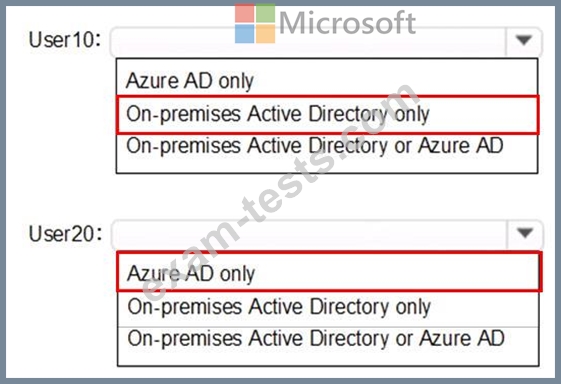Viewport: 561px width, 384px height.
Task: Open the User20 dropdown arrow
Action: 525,233
